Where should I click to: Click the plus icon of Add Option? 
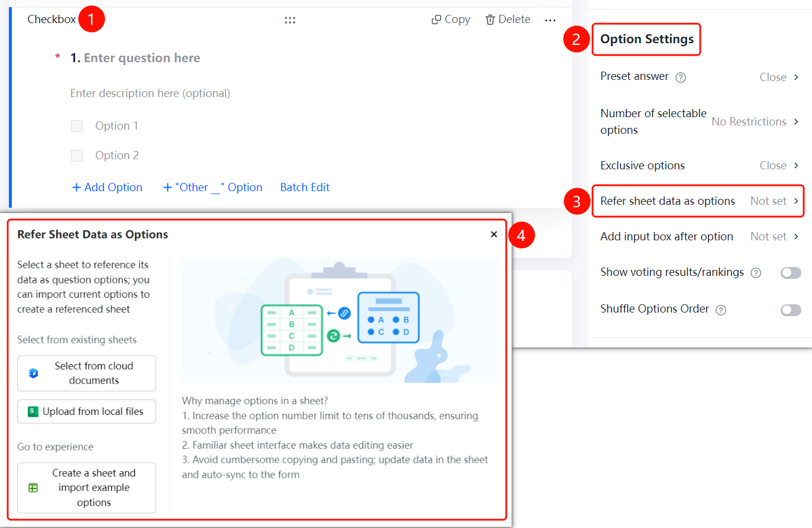click(x=76, y=188)
